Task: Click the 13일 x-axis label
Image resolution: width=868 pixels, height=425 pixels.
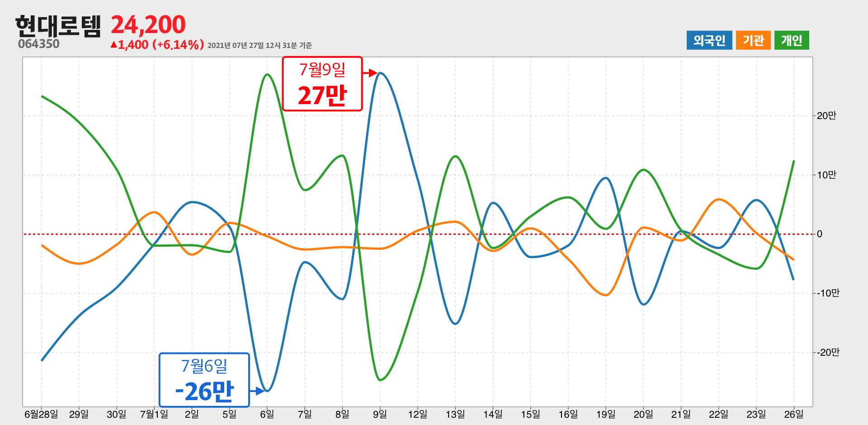Action: pyautogui.click(x=455, y=414)
